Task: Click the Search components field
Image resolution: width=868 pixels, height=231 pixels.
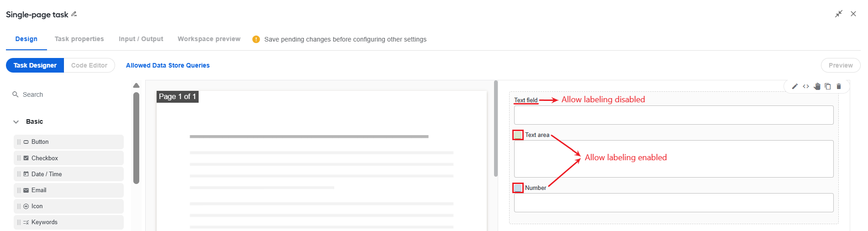Action: [68, 94]
